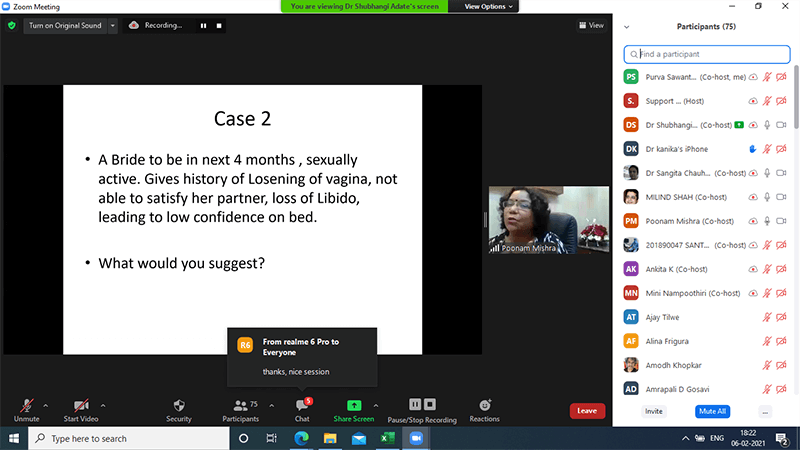Open the View layout menu
Viewport: 800px width, 450px height.
[x=591, y=25]
